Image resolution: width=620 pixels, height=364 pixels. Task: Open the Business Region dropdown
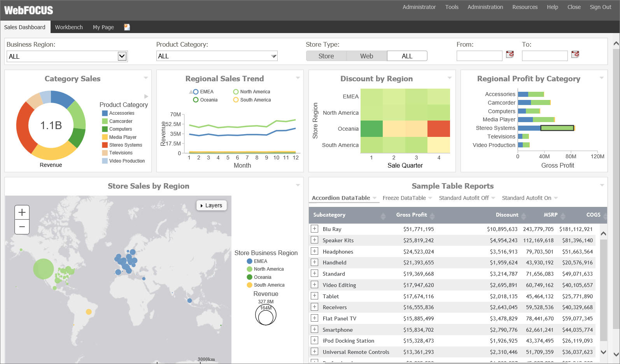coord(122,56)
